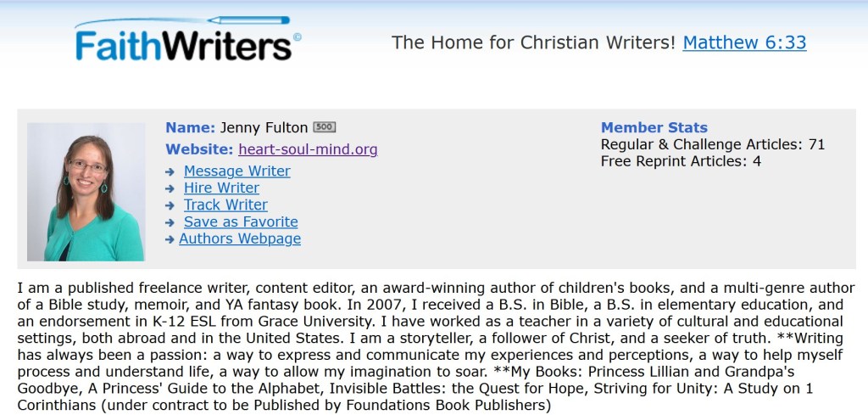Follow the Track Writer link
Viewport: 868px width, 415px height.
tap(225, 205)
